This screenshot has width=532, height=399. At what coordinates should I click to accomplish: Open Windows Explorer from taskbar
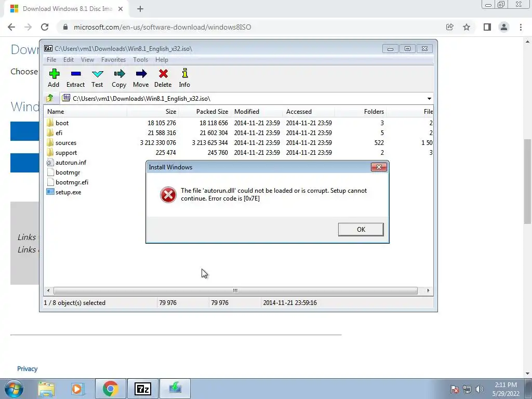pyautogui.click(x=46, y=389)
